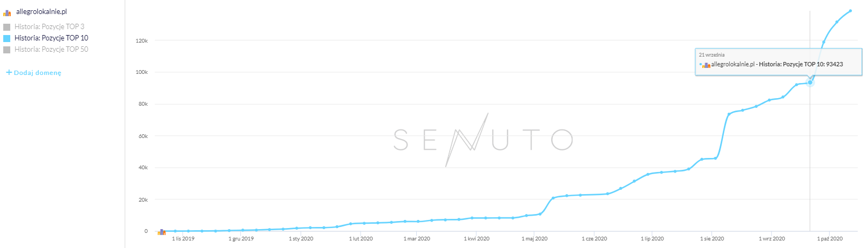Screen dimensions: 868x248
Task: Click the 120k y-axis label
Action: click(142, 40)
